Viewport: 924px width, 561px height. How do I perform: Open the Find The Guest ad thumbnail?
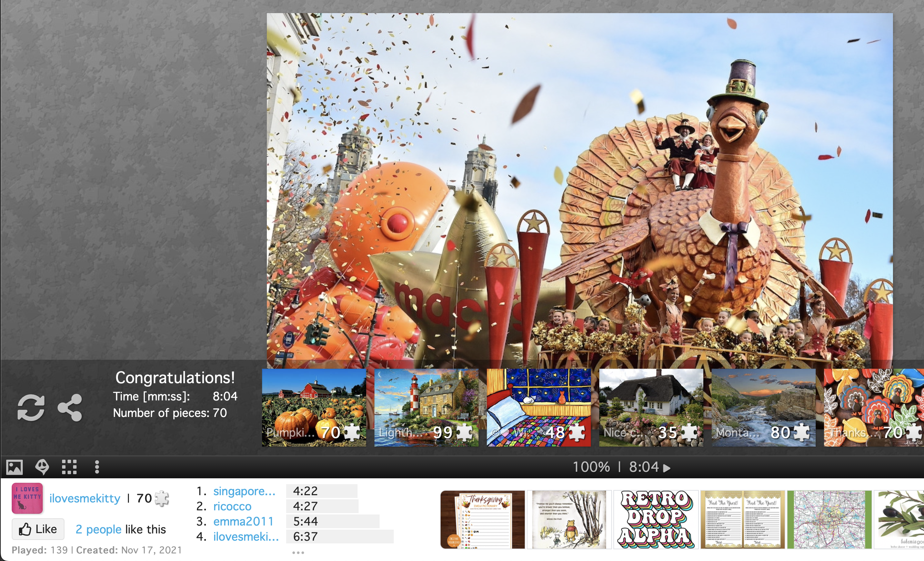[743, 520]
